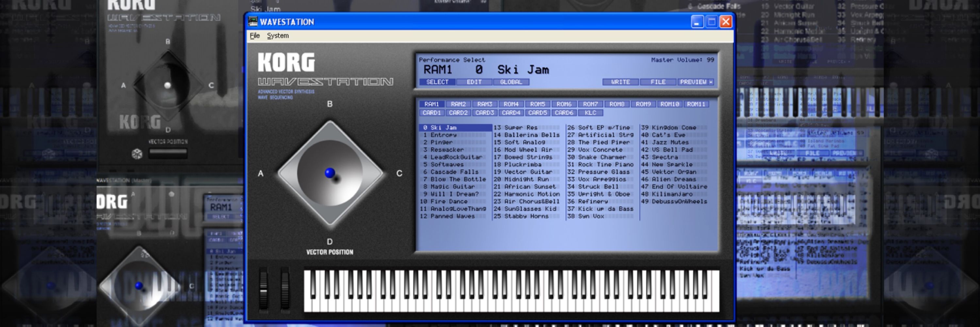The width and height of the screenshot is (980, 327).
Task: Select the CARD5 bank
Action: [538, 113]
